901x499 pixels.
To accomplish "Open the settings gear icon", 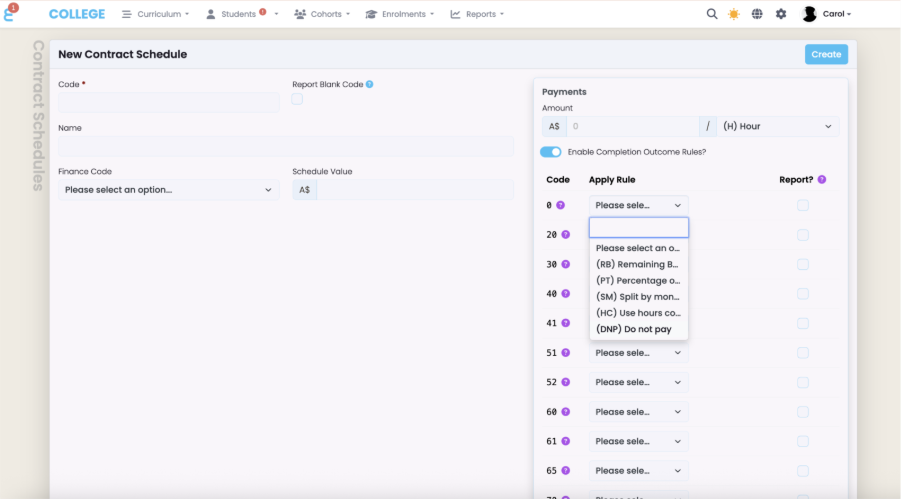I will (x=781, y=14).
